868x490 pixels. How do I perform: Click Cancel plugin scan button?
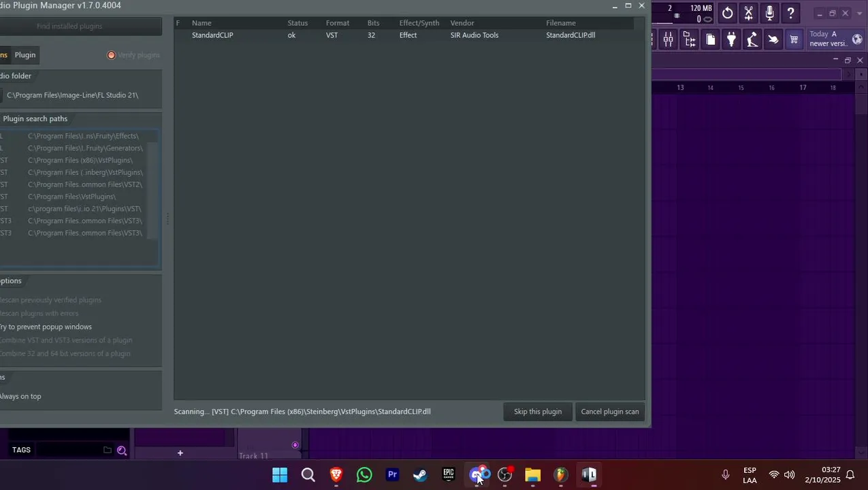coord(610,412)
